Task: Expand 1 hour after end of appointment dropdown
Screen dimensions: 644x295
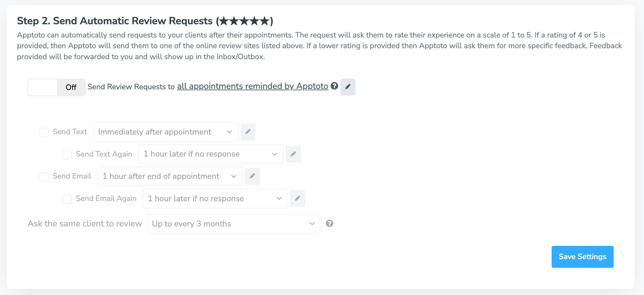Action: pyautogui.click(x=170, y=176)
